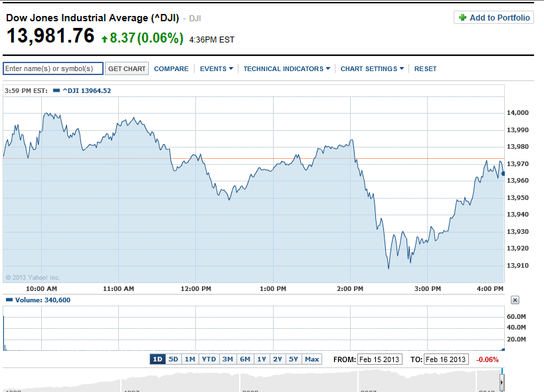Screen dimensions: 544x392
Task: Click the Volume: 340,600 label
Action: pos(43,300)
